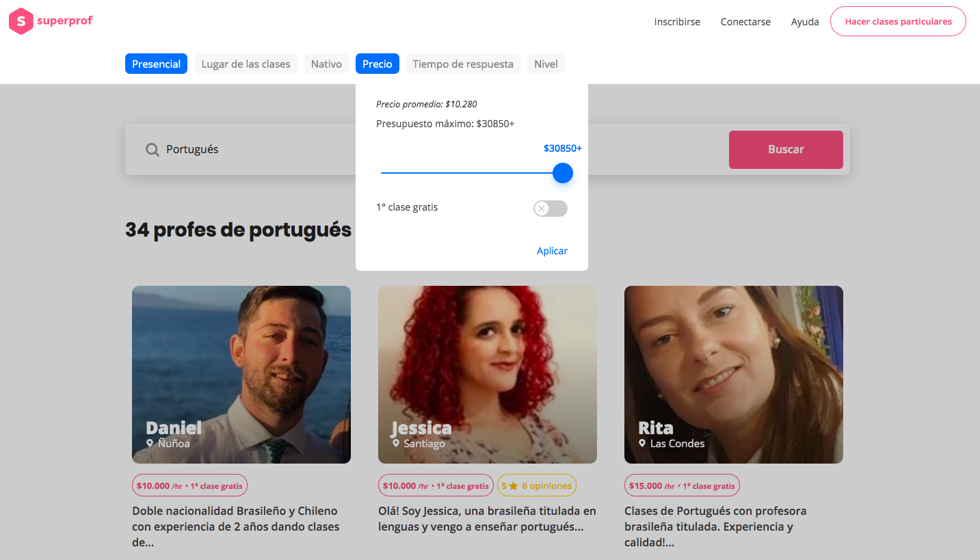This screenshot has height=560, width=980.
Task: Open Rita's profile photo card
Action: coord(733,374)
